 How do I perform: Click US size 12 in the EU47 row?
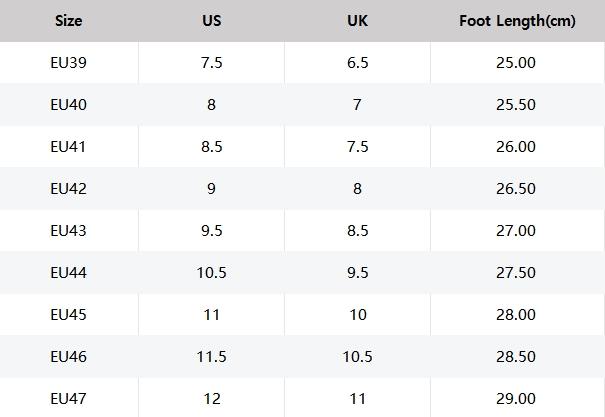(x=211, y=398)
